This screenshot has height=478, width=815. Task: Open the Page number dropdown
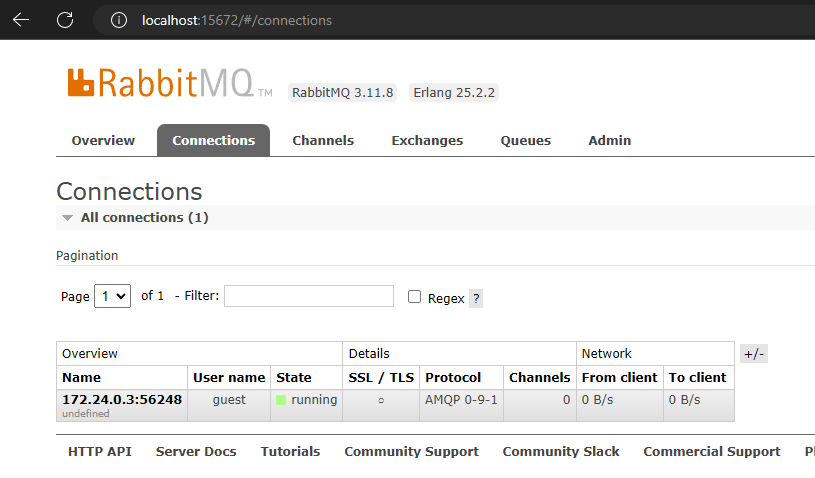pos(112,296)
